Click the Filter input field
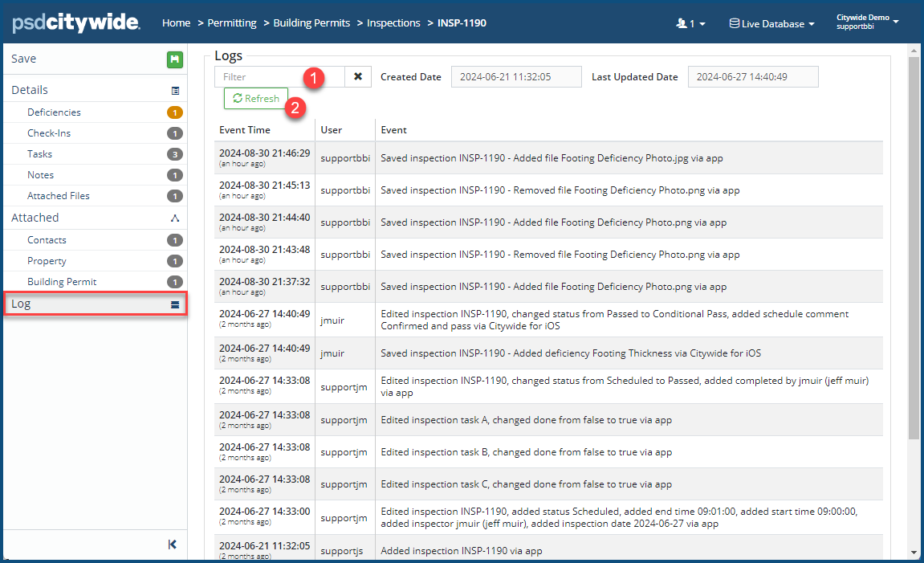 point(279,77)
